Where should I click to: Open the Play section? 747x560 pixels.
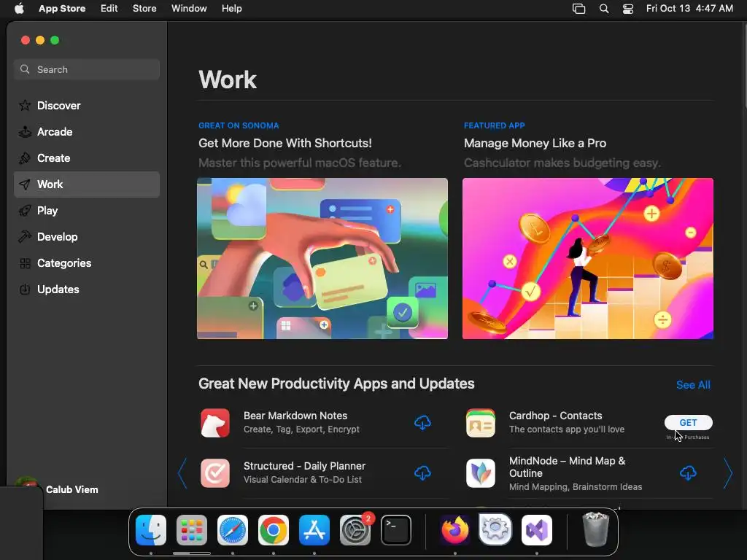tap(87, 211)
